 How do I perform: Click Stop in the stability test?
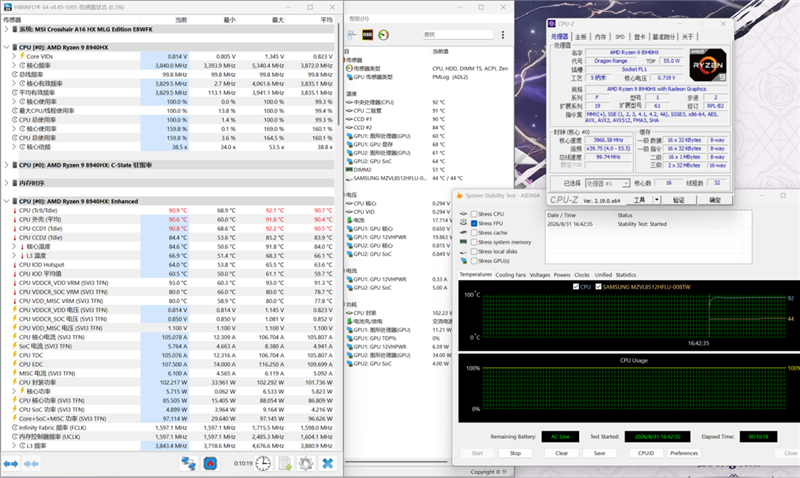click(515, 453)
